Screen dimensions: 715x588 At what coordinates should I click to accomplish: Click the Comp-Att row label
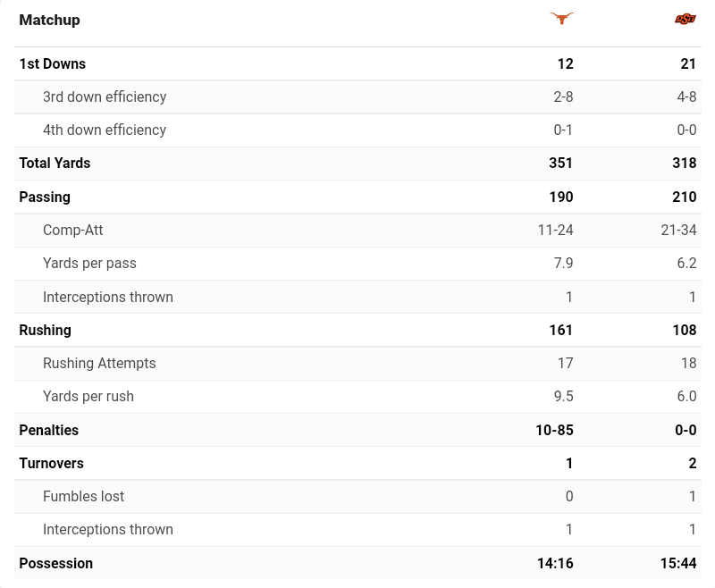click(73, 230)
